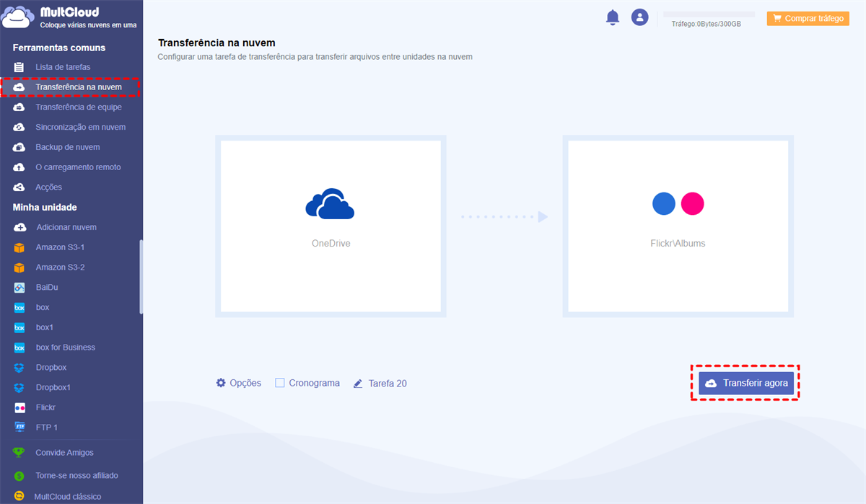This screenshot has width=866, height=504.
Task: Click the O carregamento remoto upload icon
Action: click(19, 167)
